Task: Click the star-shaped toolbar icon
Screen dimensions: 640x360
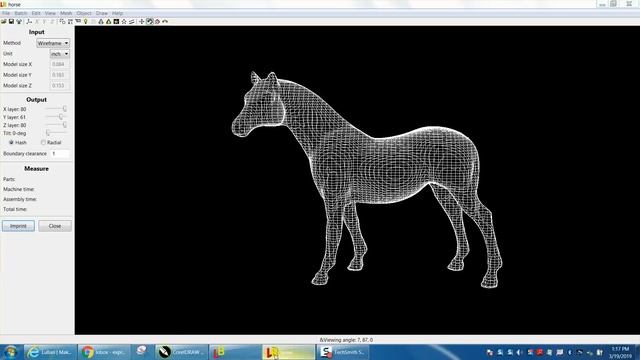Action: [124, 21]
